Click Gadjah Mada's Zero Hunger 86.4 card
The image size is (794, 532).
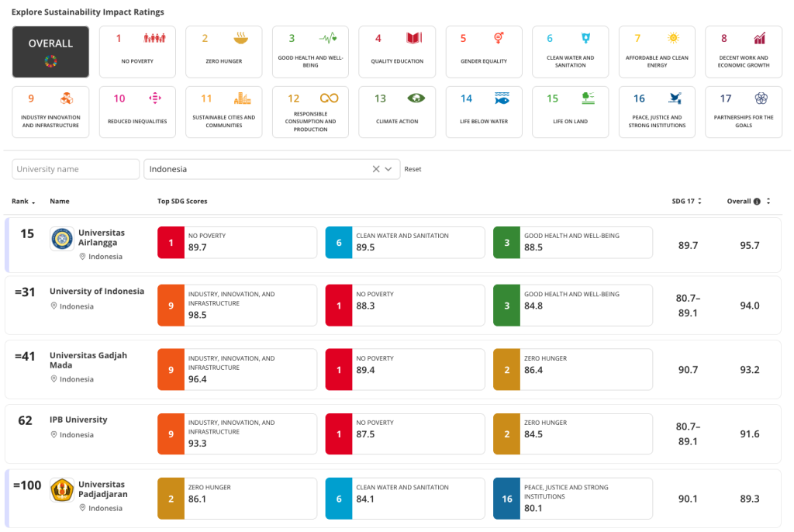[573, 369]
